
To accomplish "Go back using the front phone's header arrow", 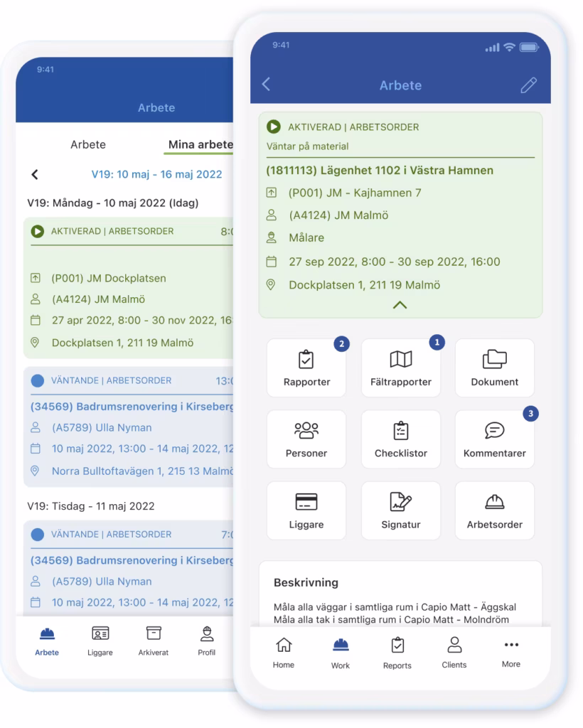I will click(x=266, y=85).
